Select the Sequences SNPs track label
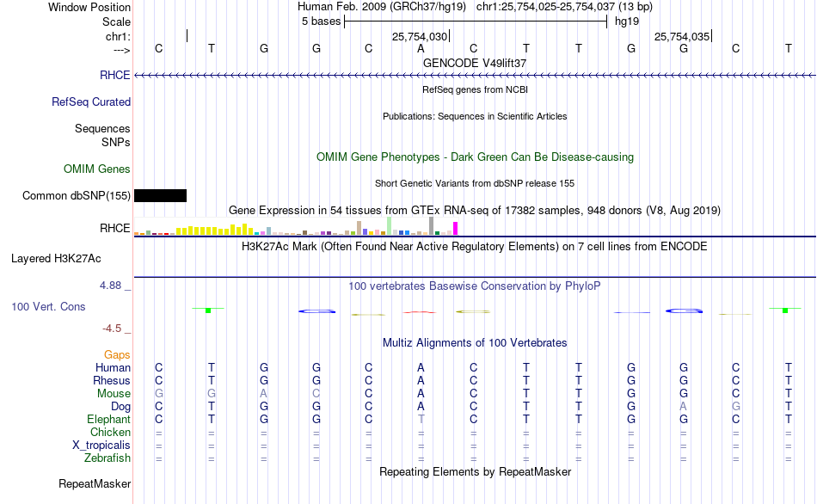Viewport: 817px width, 504px height. tap(102, 135)
